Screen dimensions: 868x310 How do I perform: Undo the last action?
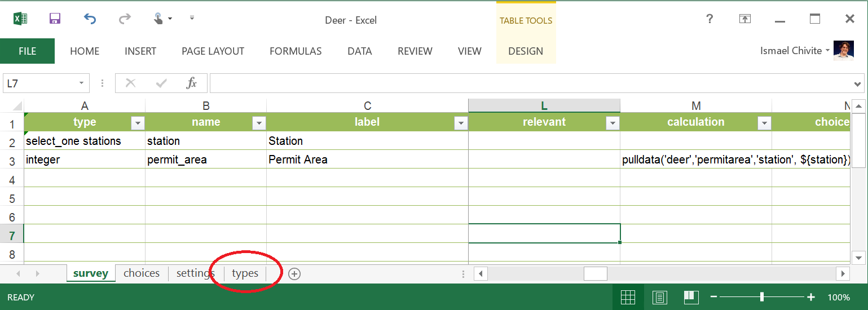coord(90,19)
